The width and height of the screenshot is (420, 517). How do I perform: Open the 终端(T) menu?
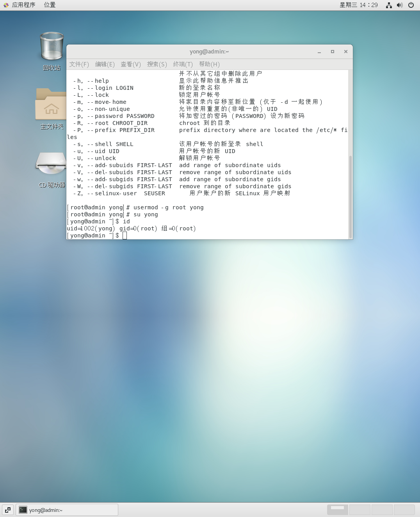click(183, 64)
